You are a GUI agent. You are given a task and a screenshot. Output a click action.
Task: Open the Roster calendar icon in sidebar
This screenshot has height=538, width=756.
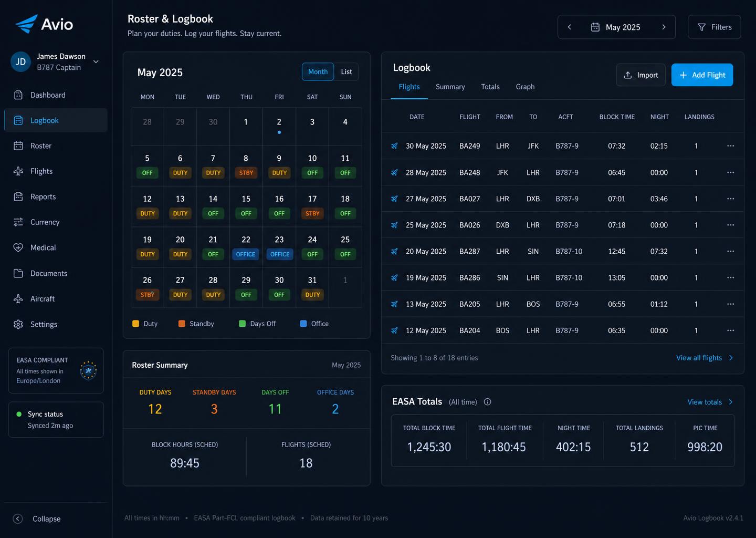click(x=18, y=146)
